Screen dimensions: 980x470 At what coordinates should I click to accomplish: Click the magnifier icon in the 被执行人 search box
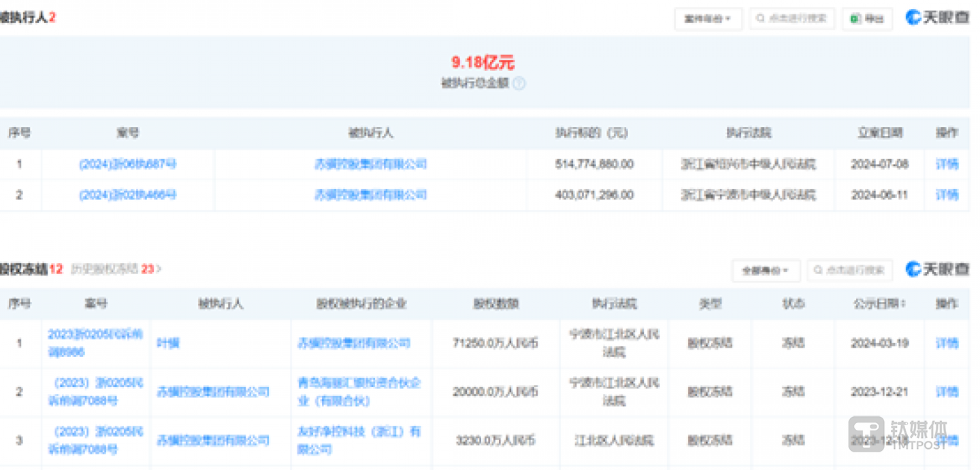759,18
